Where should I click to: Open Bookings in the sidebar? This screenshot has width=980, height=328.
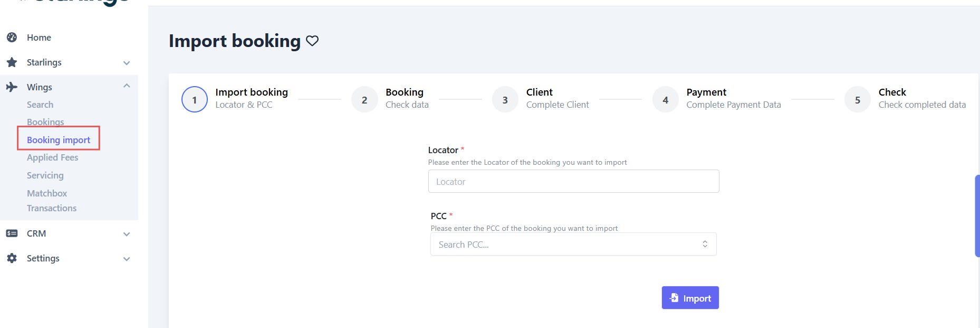coord(45,122)
